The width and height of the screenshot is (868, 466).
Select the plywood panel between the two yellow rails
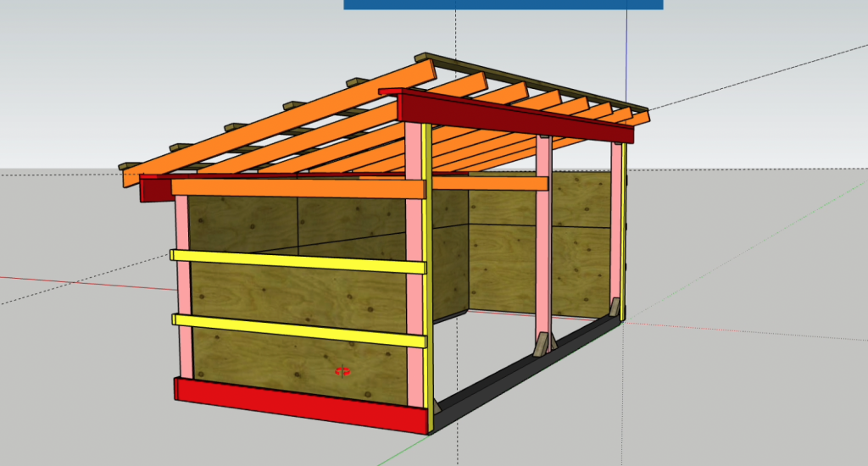click(299, 296)
